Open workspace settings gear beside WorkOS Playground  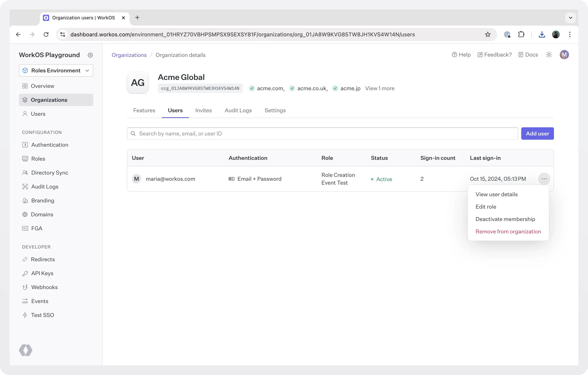click(90, 55)
